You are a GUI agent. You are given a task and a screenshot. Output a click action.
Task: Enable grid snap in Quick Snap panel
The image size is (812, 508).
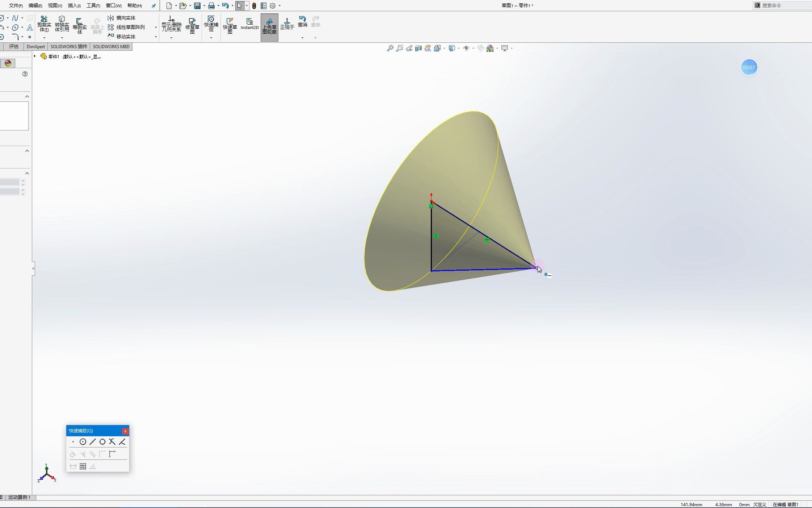click(83, 466)
